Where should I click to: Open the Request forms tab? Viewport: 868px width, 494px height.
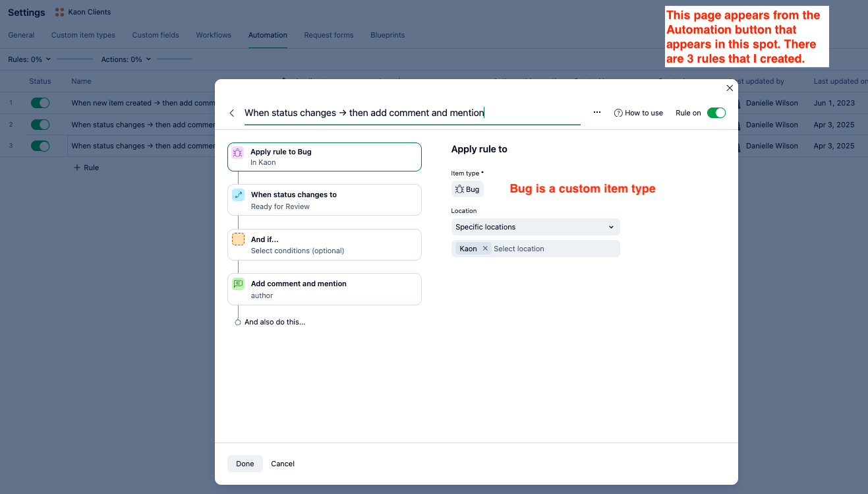click(329, 35)
